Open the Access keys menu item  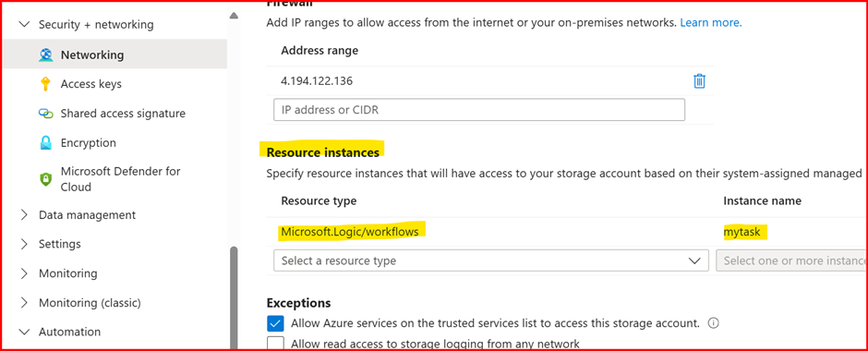(91, 84)
